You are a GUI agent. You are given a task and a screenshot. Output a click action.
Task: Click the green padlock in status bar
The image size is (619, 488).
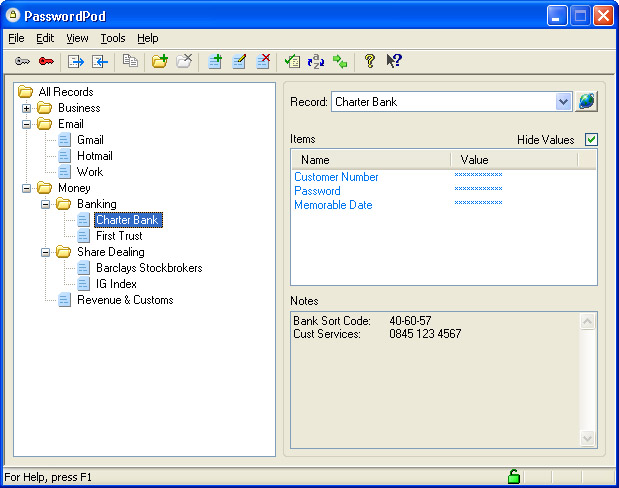coord(514,477)
